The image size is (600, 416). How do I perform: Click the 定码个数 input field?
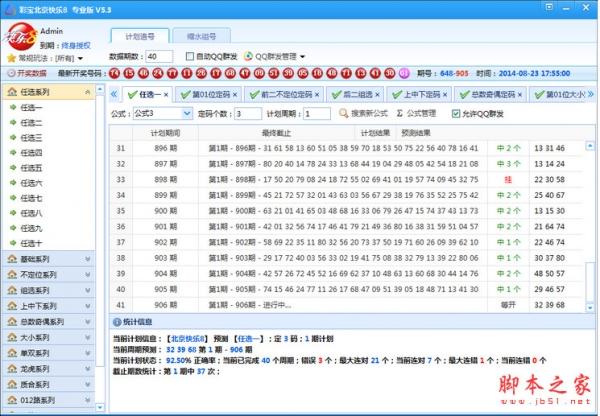(x=248, y=114)
